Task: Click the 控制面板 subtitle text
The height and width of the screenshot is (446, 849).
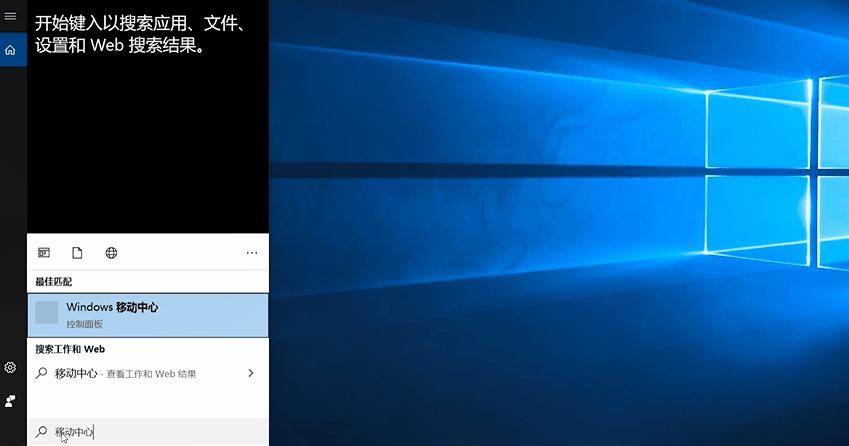Action: tap(84, 324)
